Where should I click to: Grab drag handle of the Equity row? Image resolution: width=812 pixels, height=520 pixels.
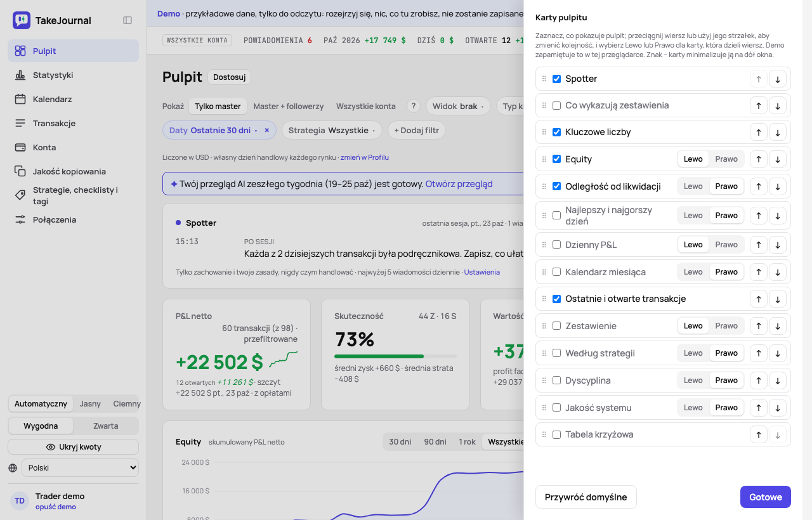(x=544, y=159)
